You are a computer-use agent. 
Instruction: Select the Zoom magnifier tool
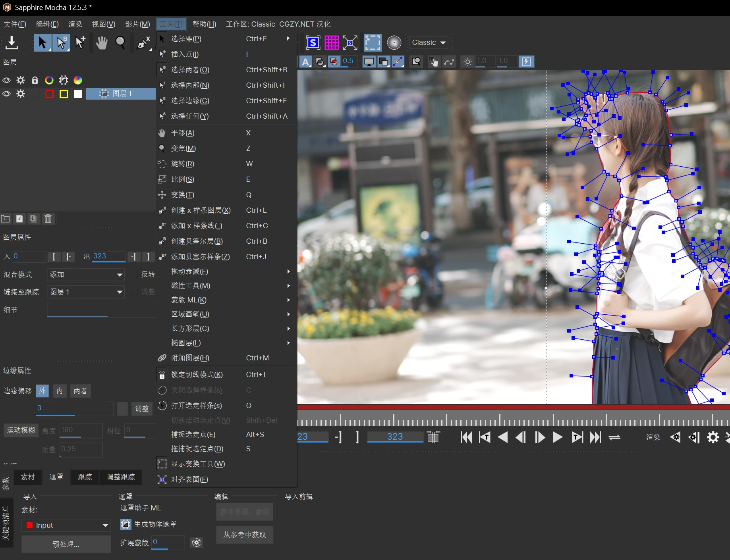point(120,42)
